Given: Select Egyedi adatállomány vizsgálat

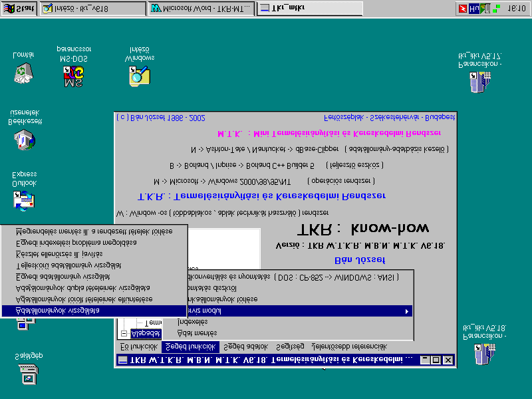Looking at the screenshot, I should 94,277.
